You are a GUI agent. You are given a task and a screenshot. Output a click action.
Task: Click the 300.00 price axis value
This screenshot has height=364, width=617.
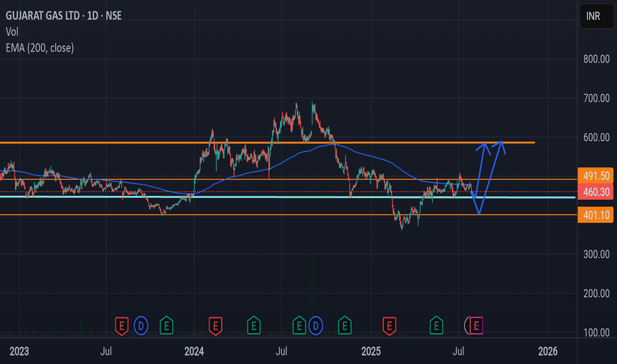coord(596,254)
